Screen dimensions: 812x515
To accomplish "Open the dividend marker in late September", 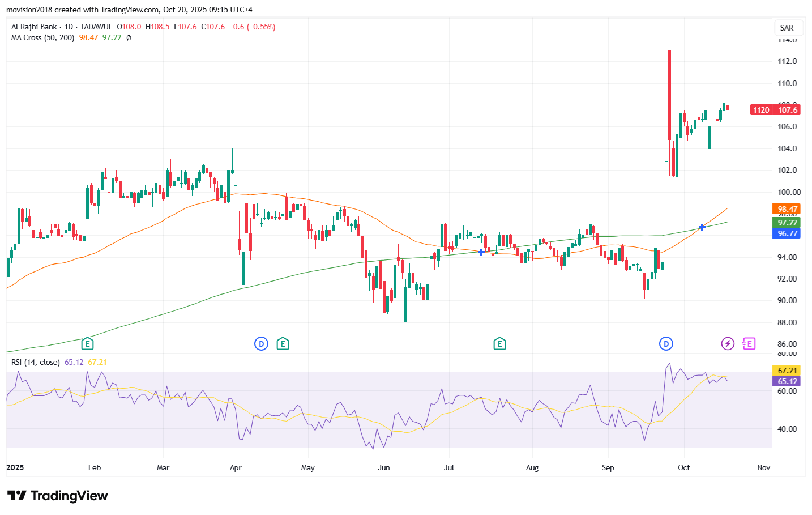I will click(666, 343).
